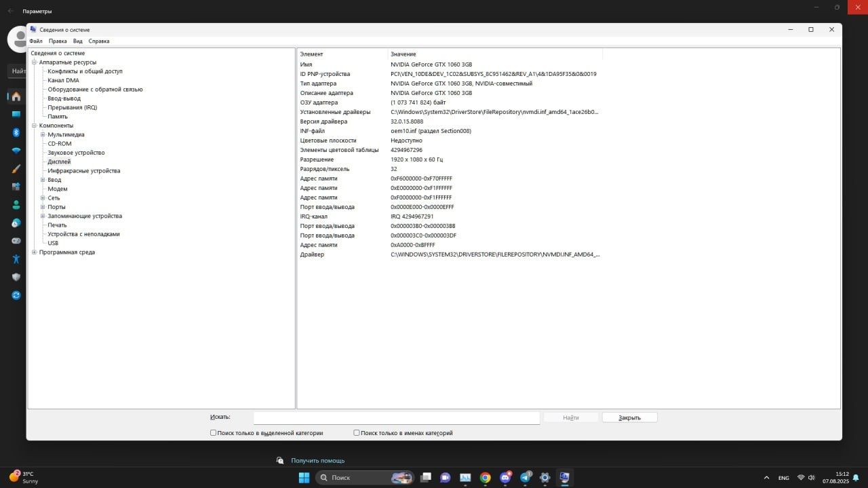Select Память tree item
The image size is (868, 488).
58,117
